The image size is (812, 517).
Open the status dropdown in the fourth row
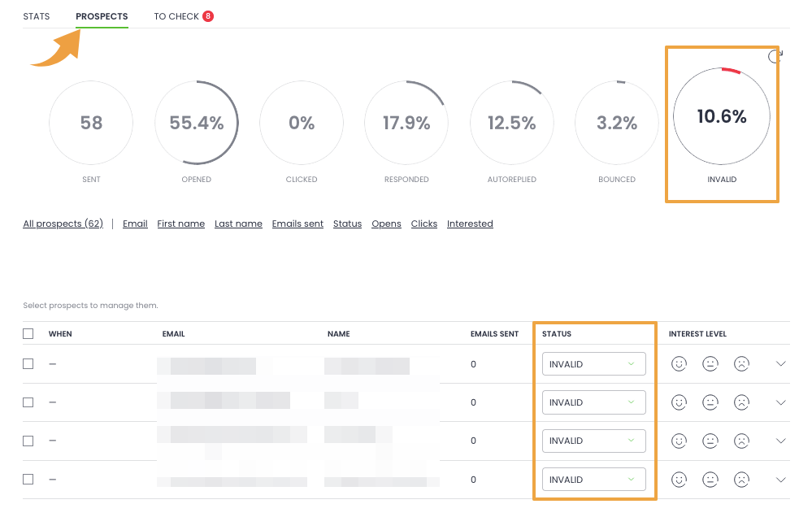(x=593, y=480)
